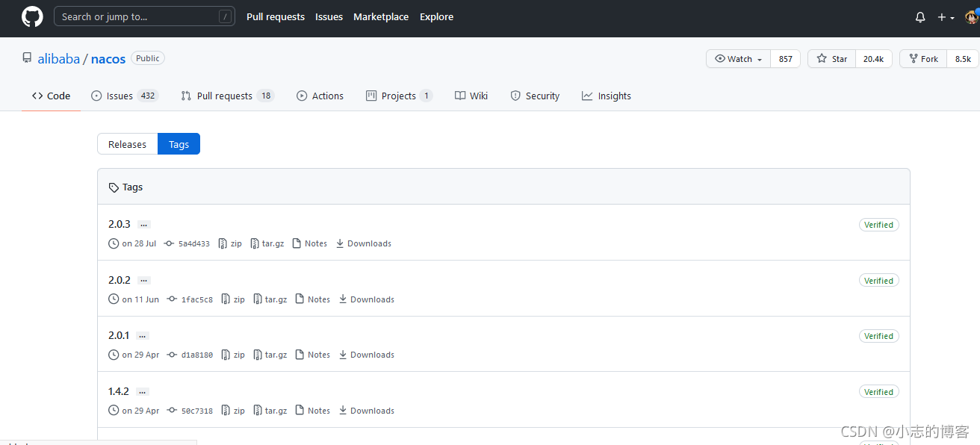This screenshot has height=445, width=980.
Task: Click the Verified badge for tag 2.0.2
Action: [x=878, y=281]
